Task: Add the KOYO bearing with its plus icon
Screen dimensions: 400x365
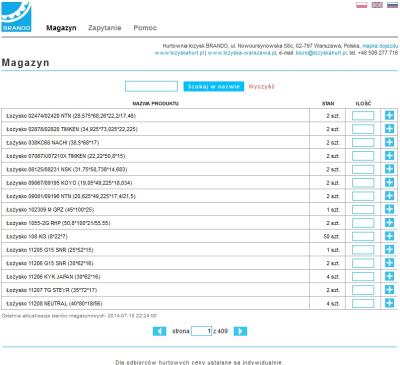Action: pyautogui.click(x=389, y=182)
